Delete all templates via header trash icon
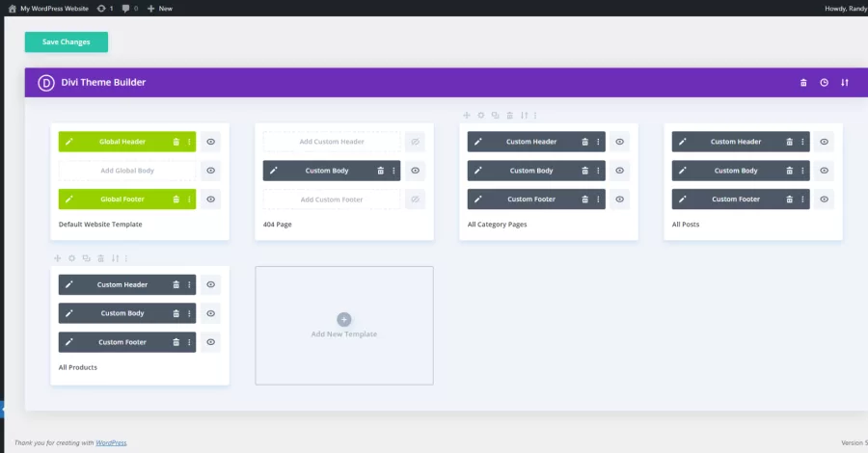 click(x=803, y=83)
